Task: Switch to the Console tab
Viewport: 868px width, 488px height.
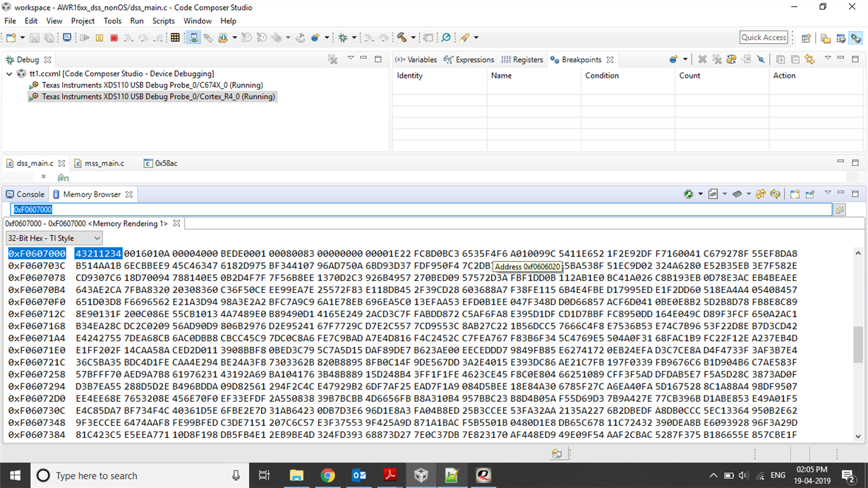Action: [25, 194]
